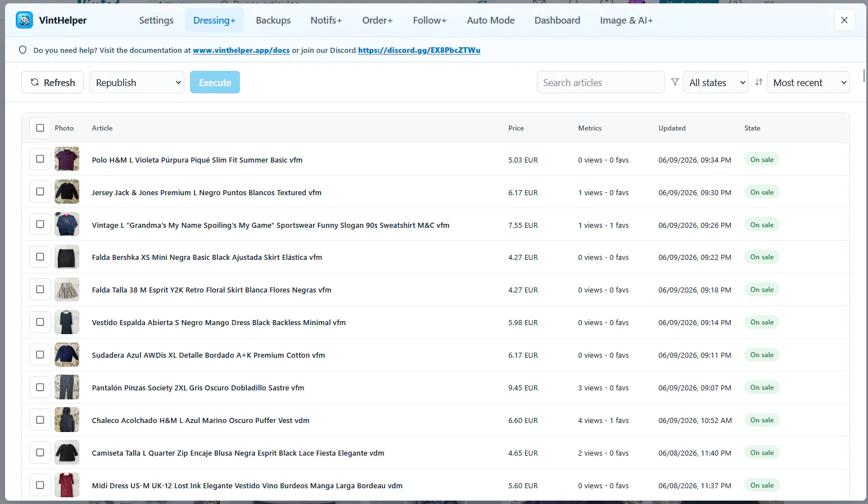Tick the Vestido Espalda Abierta checkbox
The image size is (868, 504).
[x=40, y=322]
